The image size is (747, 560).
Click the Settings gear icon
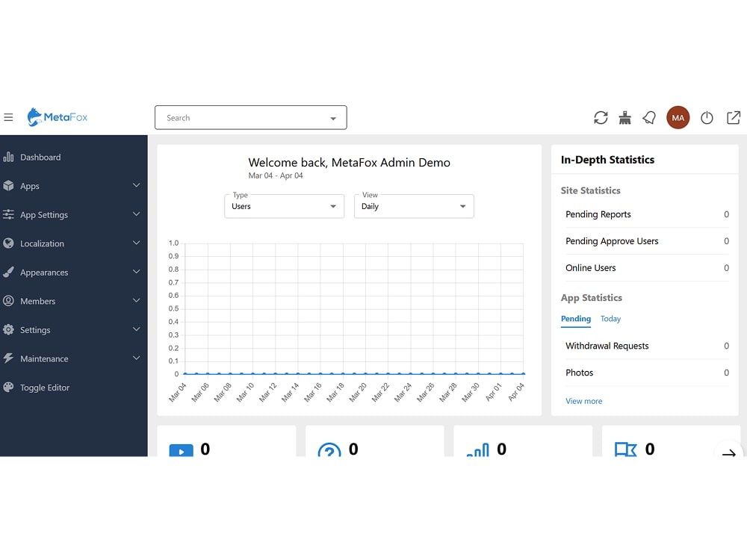8,329
